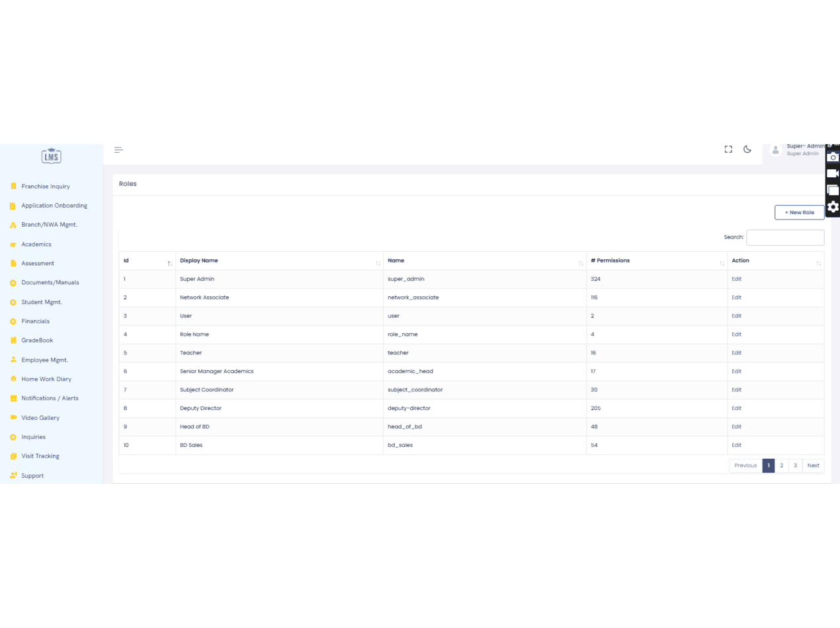Go to page 2 of the roles
This screenshot has height=628, width=840.
coord(781,465)
